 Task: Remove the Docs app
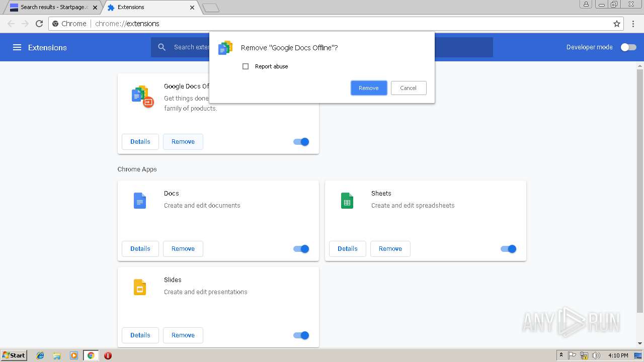(183, 249)
